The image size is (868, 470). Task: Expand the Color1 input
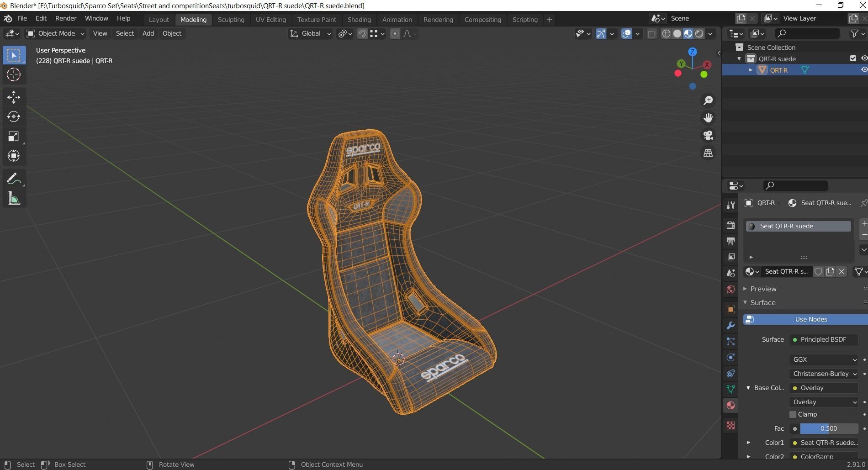click(x=748, y=443)
